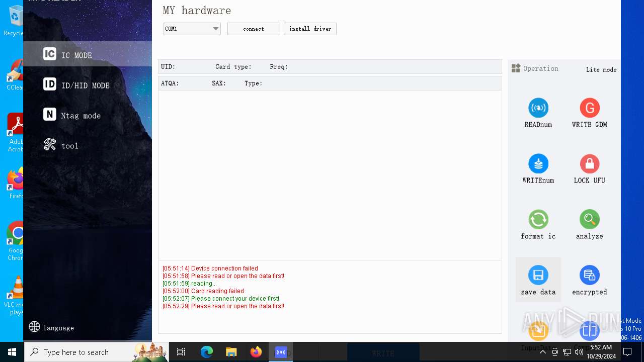This screenshot has height=362, width=644.
Task: Open Ntag mode
Action: point(88,115)
